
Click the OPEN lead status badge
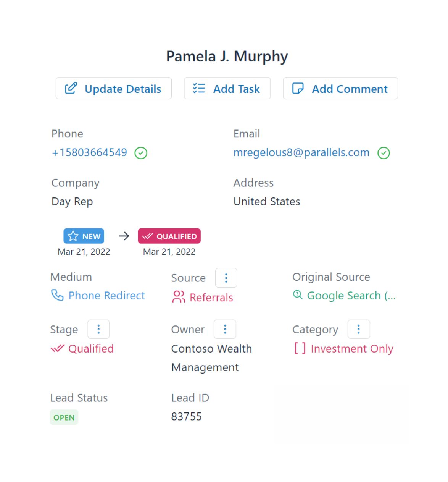pos(64,417)
